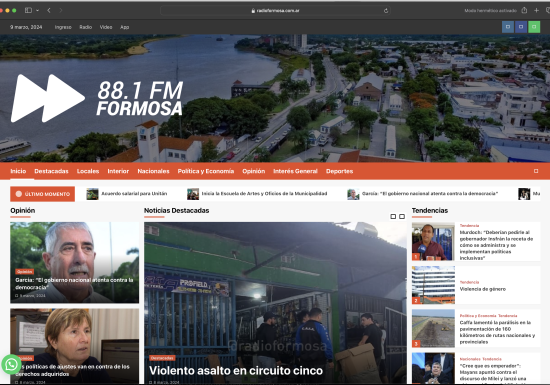Open headline Violento asalto en circuito cinco
The height and width of the screenshot is (385, 550).
click(236, 371)
